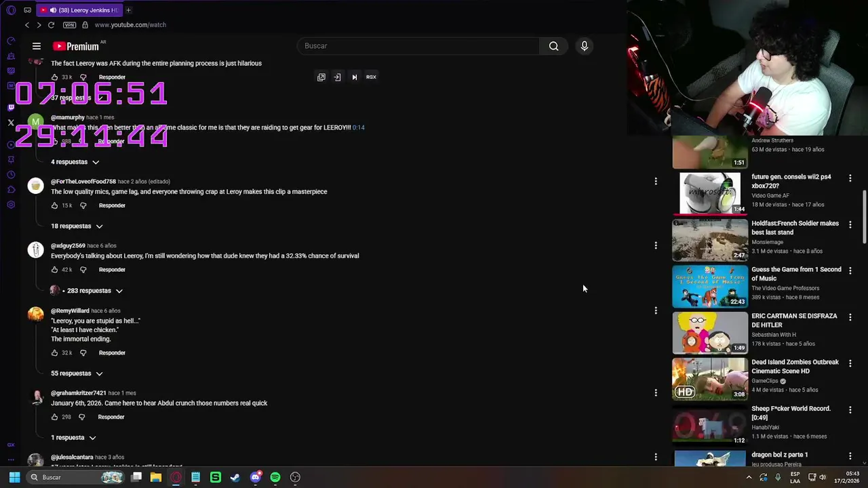Open YouTube hamburger guide menu
Image resolution: width=868 pixels, height=488 pixels.
37,46
